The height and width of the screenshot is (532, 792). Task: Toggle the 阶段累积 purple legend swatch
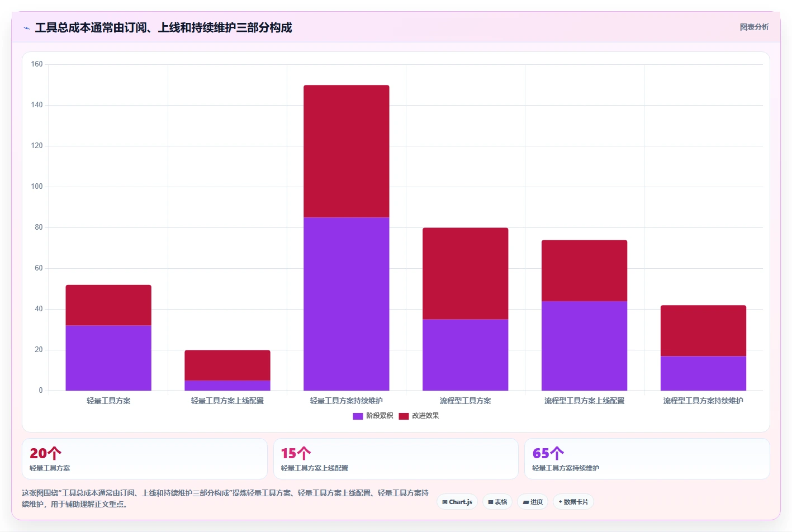pyautogui.click(x=358, y=416)
